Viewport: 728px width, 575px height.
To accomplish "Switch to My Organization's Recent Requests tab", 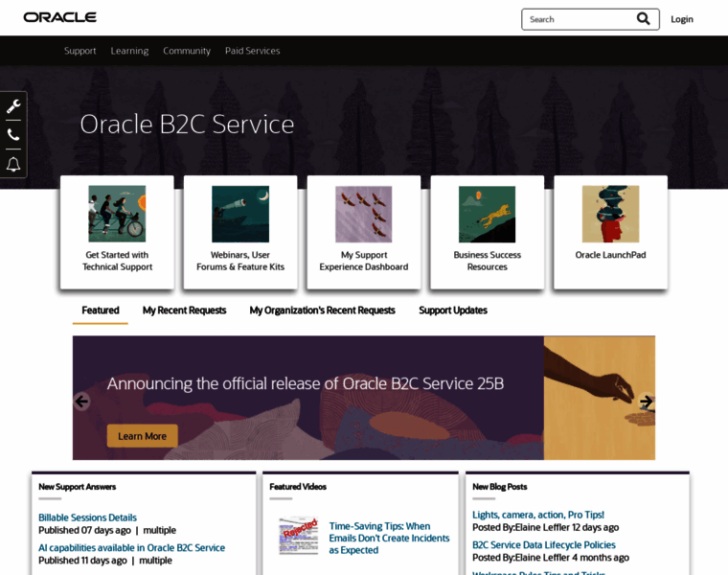I will 322,310.
